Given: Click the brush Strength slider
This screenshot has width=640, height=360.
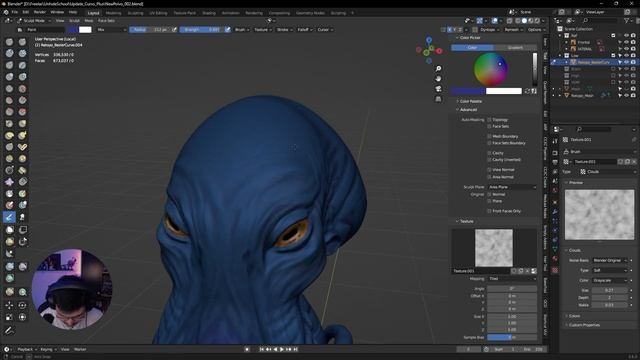Looking at the screenshot, I should [201, 30].
